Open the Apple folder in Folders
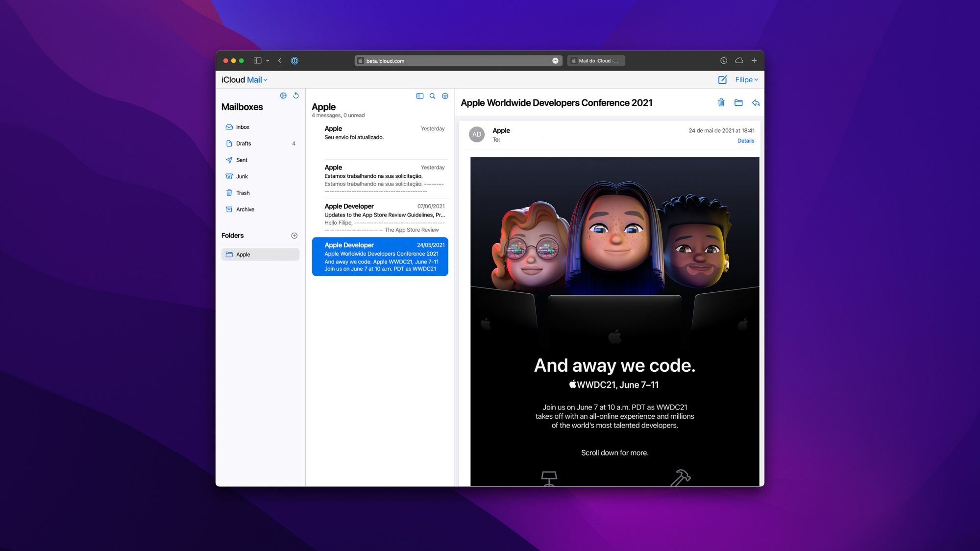The height and width of the screenshot is (551, 980). (x=260, y=255)
